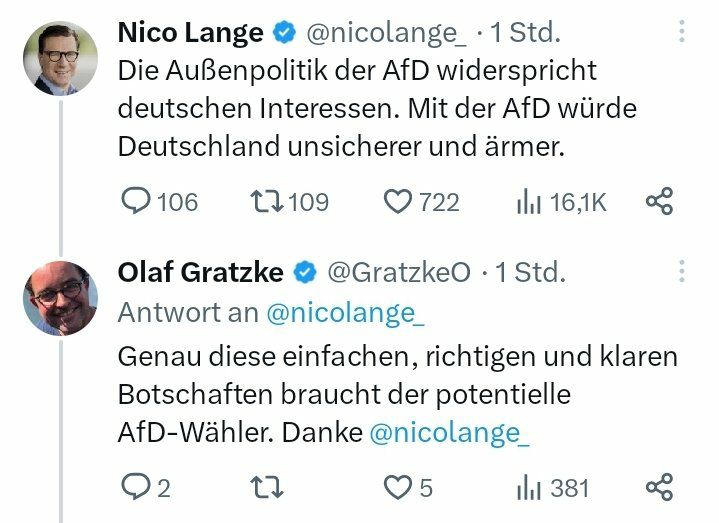
Task: Open Olaf Gratzke's profile via display name
Action: [x=200, y=272]
